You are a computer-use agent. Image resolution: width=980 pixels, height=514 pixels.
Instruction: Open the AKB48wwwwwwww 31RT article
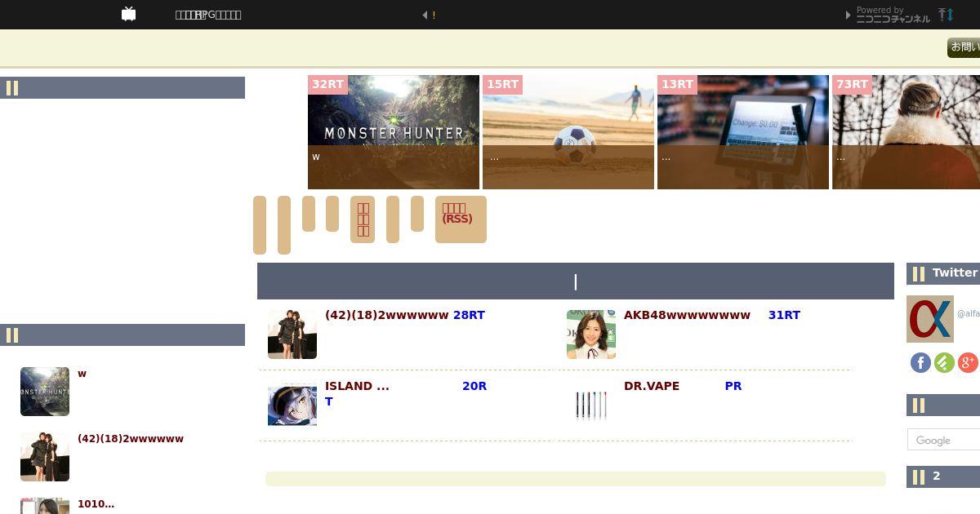[712, 315]
